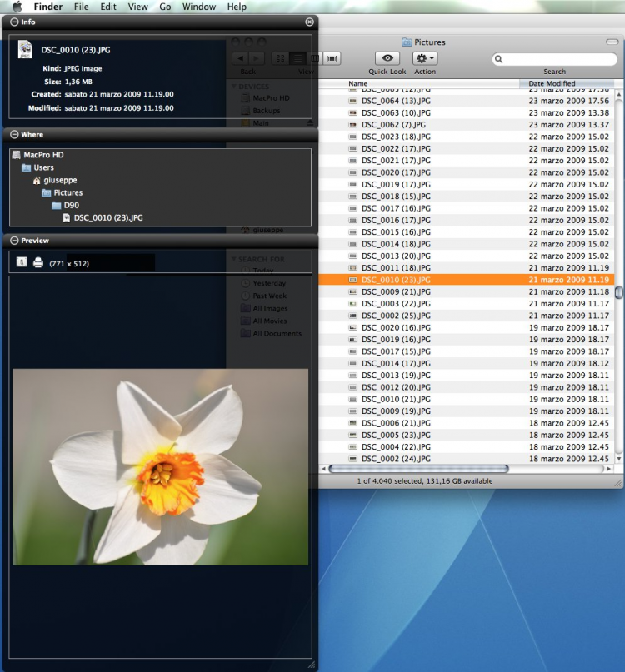Open the Go menu

click(x=165, y=7)
